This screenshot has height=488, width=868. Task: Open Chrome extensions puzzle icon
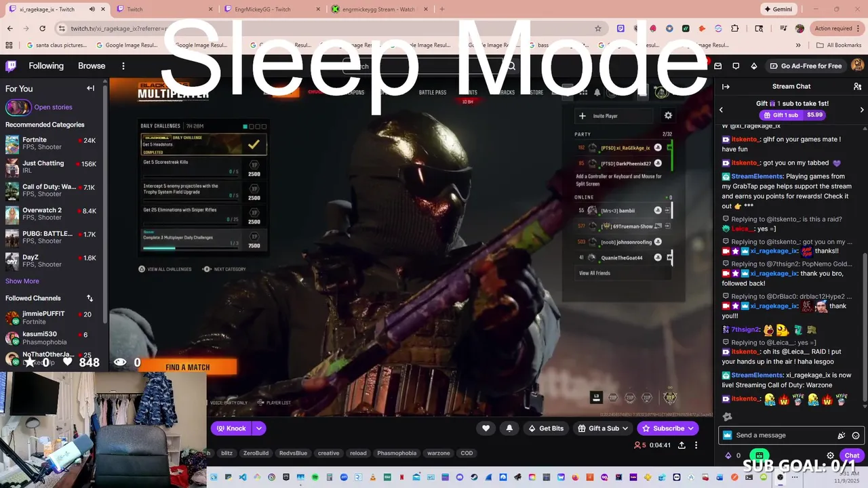[736, 28]
